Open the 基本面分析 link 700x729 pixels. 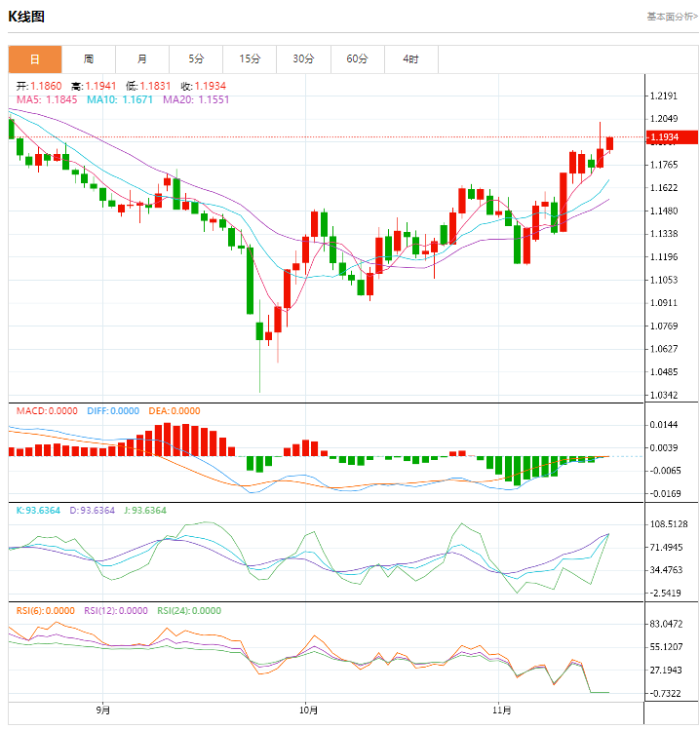[x=672, y=17]
